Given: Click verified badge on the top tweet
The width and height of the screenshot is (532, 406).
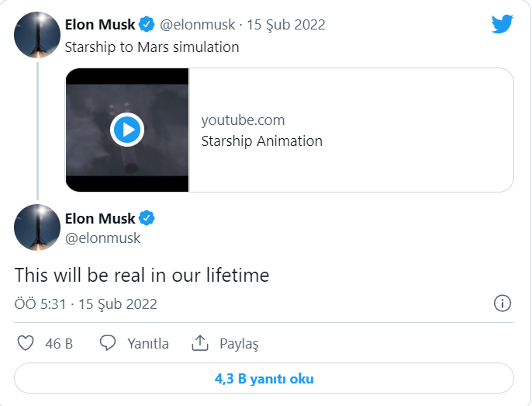Looking at the screenshot, I should [147, 25].
